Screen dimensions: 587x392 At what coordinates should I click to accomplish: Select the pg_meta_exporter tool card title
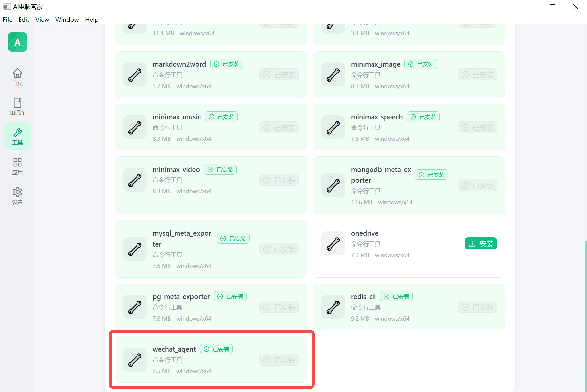pyautogui.click(x=181, y=297)
